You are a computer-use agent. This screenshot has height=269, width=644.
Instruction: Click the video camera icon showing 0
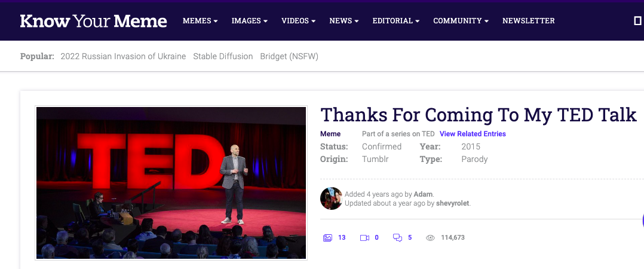[x=364, y=237]
